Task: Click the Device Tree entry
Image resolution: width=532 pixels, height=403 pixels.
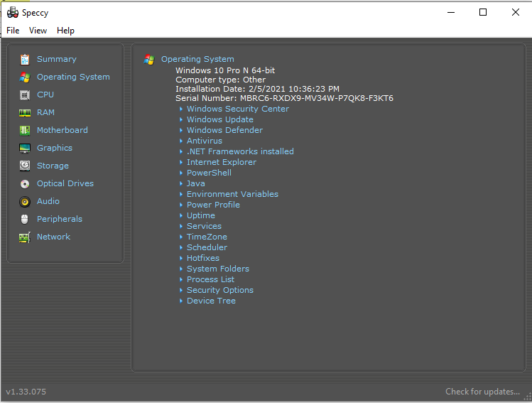Action: click(x=212, y=301)
